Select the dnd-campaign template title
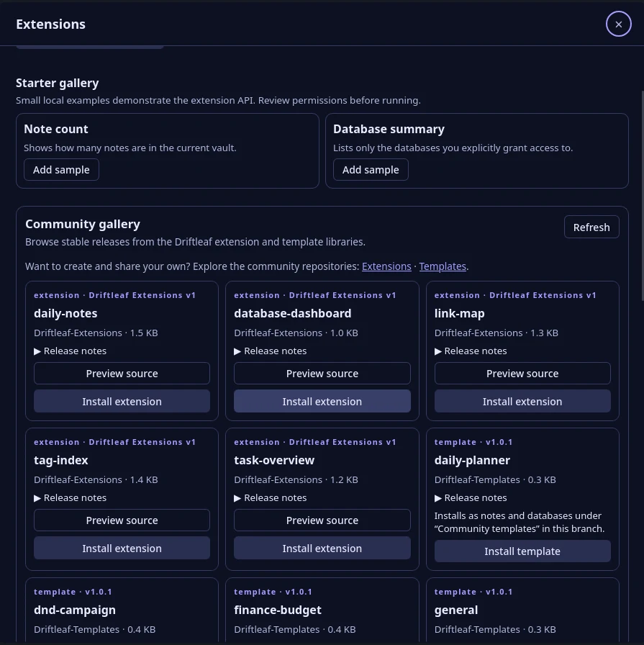The height and width of the screenshot is (645, 644). [x=74, y=610]
